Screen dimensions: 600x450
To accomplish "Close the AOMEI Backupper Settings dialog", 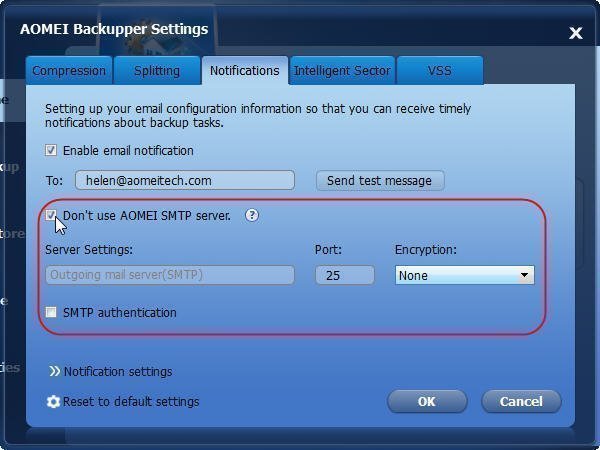I will [575, 33].
